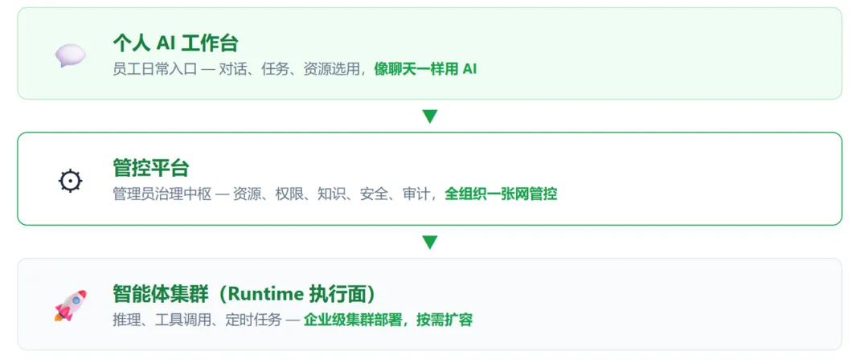Click the rocket icon beside 智能体集群
Viewport: 868px width, 363px height.
tap(70, 305)
